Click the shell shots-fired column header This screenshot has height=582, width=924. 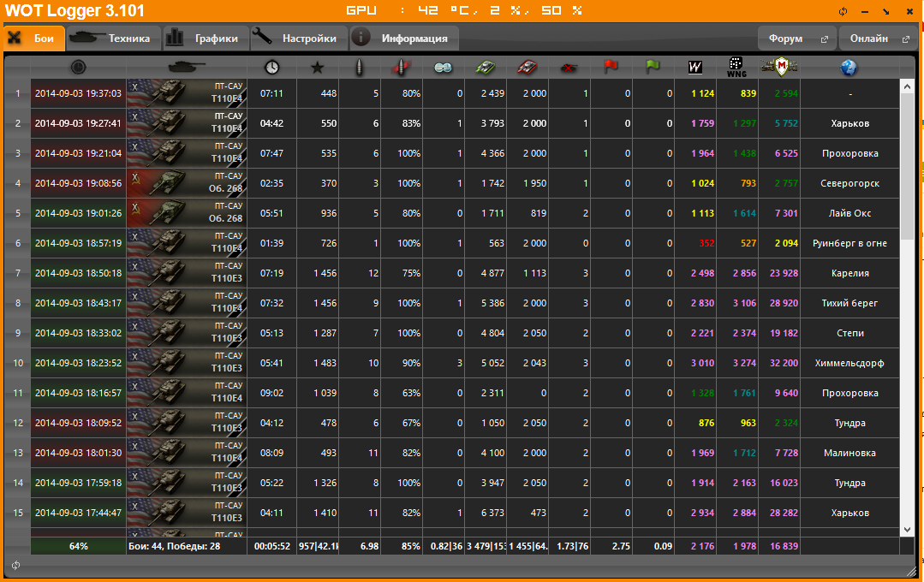coord(360,68)
